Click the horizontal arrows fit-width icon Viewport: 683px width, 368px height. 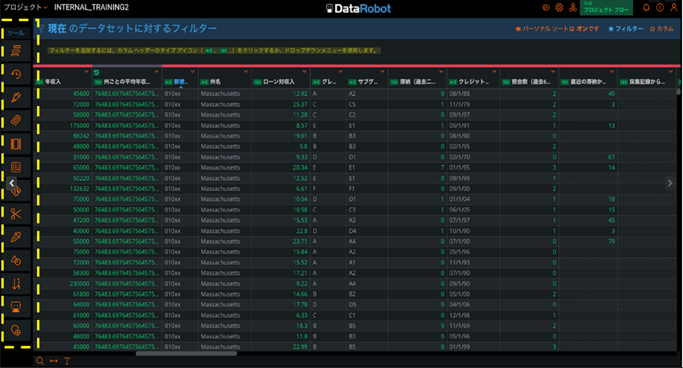pyautogui.click(x=54, y=361)
